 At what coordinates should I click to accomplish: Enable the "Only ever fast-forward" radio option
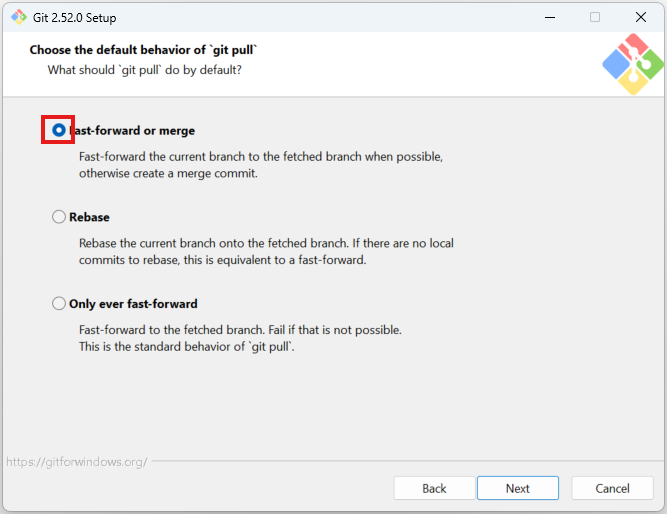(x=59, y=304)
